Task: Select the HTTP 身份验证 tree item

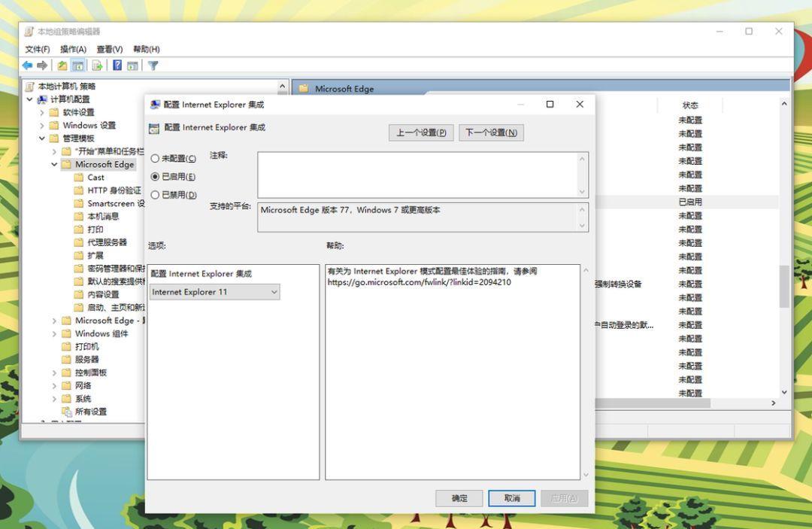Action: tap(114, 190)
